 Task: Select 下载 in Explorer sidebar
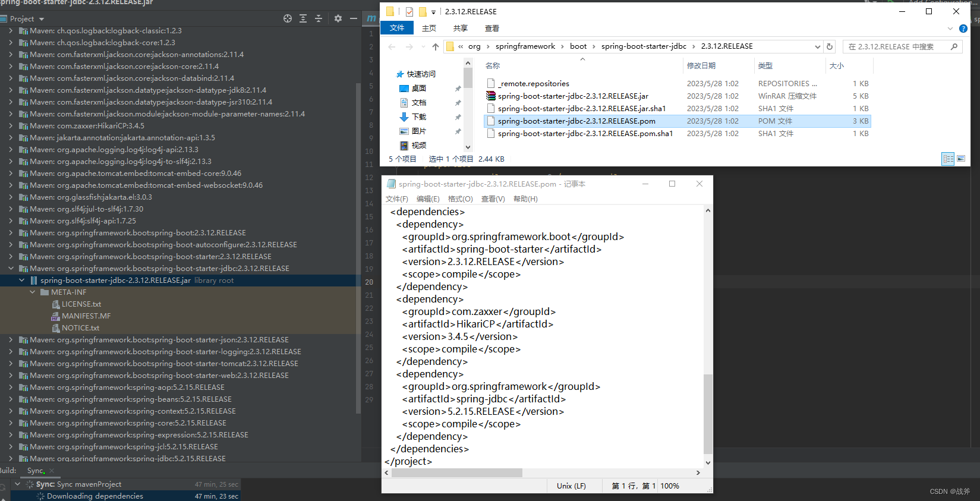[x=418, y=117]
